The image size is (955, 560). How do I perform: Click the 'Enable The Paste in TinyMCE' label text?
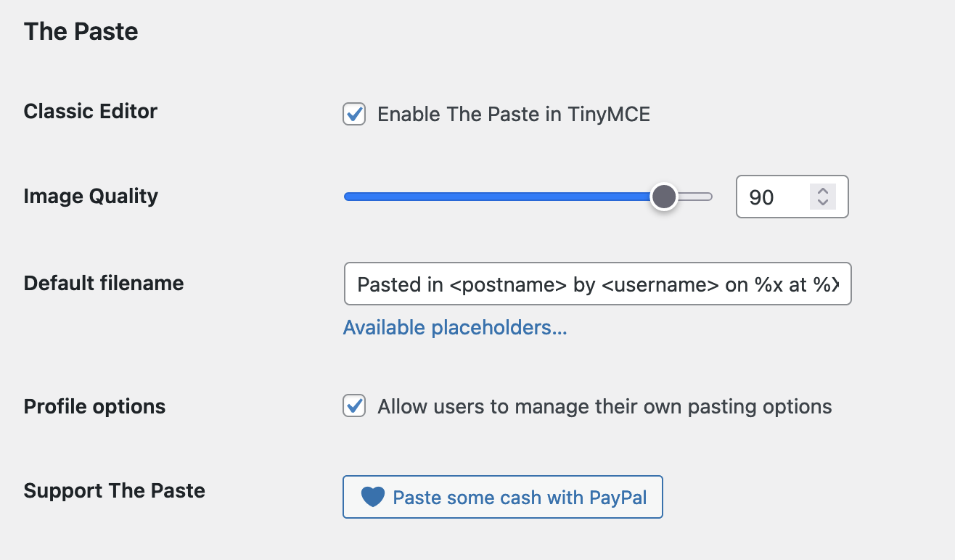coord(514,115)
